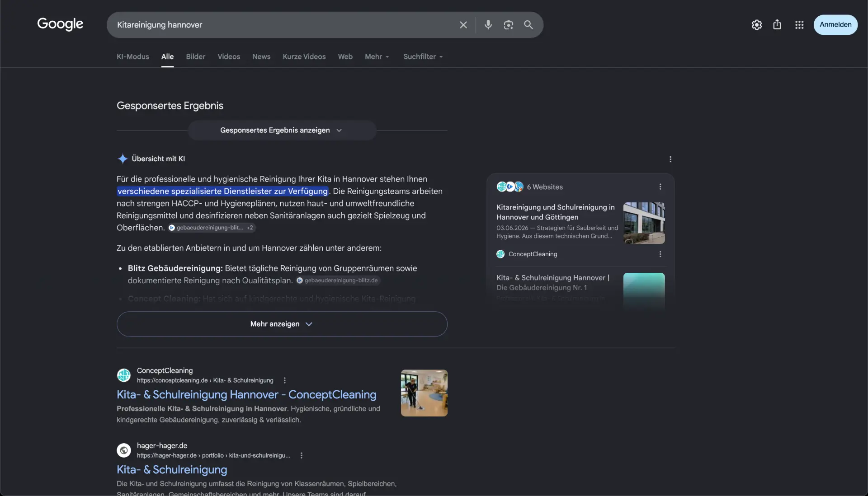
Task: Click the ConceptCleaning result favicon
Action: click(124, 375)
